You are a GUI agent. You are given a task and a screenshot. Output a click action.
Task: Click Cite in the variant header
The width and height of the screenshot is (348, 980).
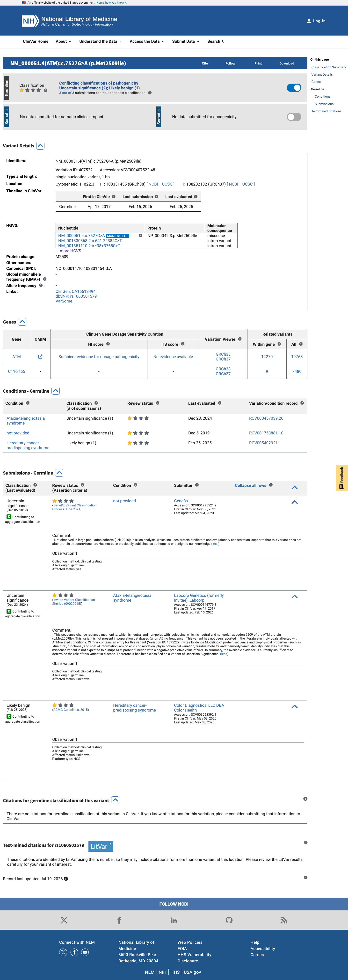[x=205, y=64]
